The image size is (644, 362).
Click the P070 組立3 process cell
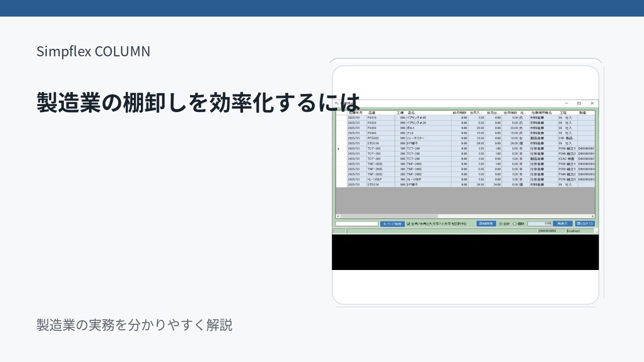coord(567,179)
